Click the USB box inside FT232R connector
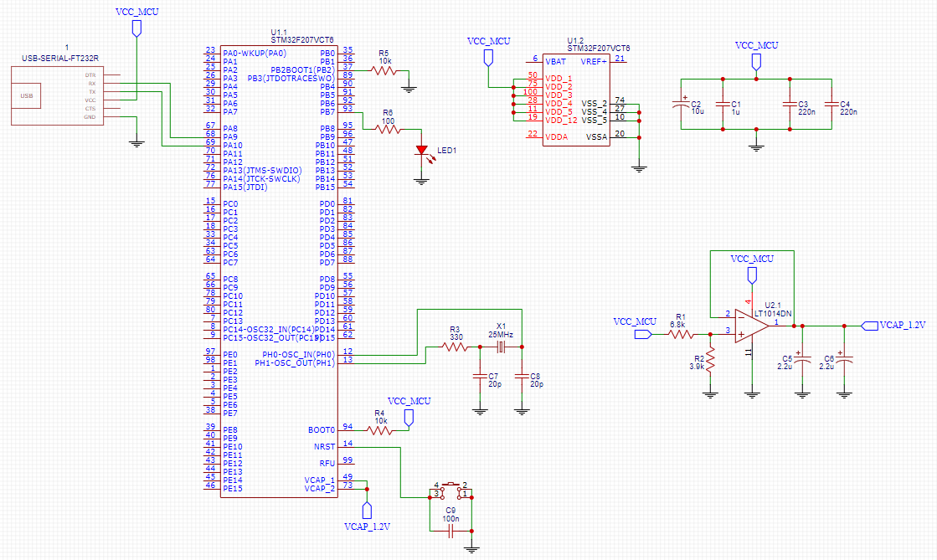This screenshot has height=560, width=937. pyautogui.click(x=27, y=95)
